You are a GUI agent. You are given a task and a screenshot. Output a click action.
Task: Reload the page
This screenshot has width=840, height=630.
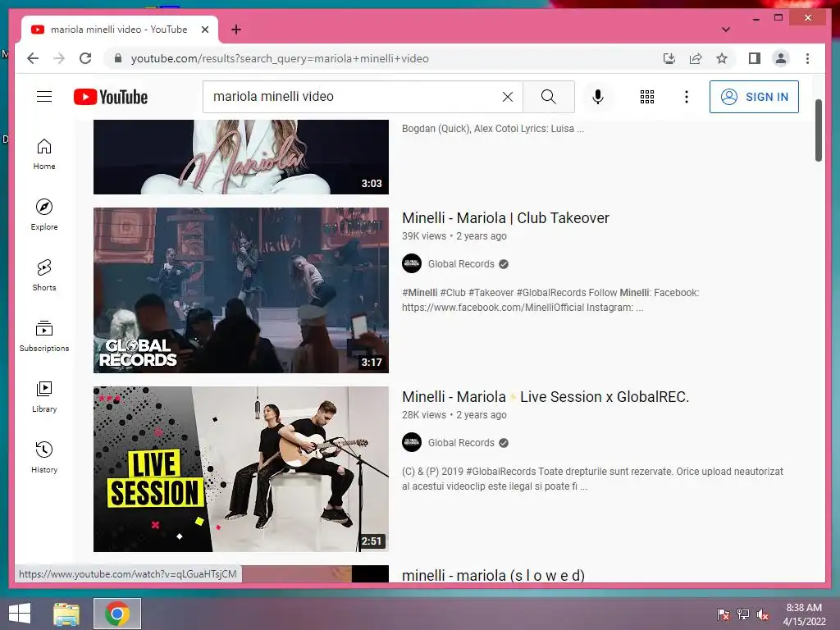coord(85,58)
